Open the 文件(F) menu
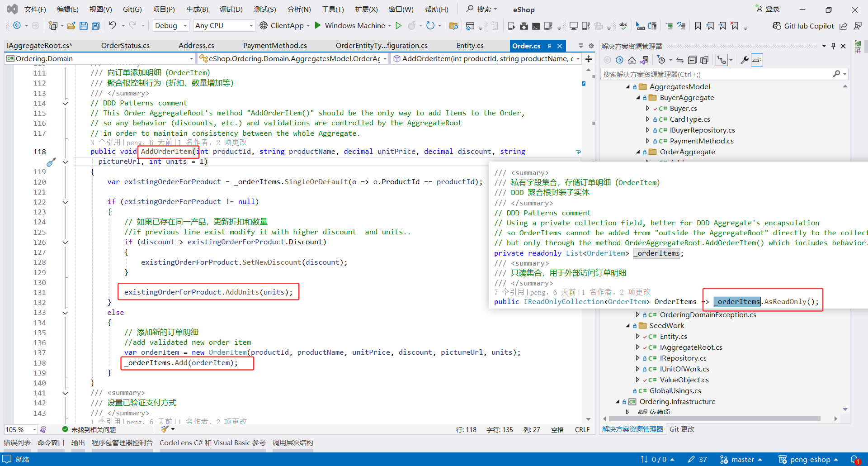This screenshot has height=466, width=868. [x=35, y=10]
